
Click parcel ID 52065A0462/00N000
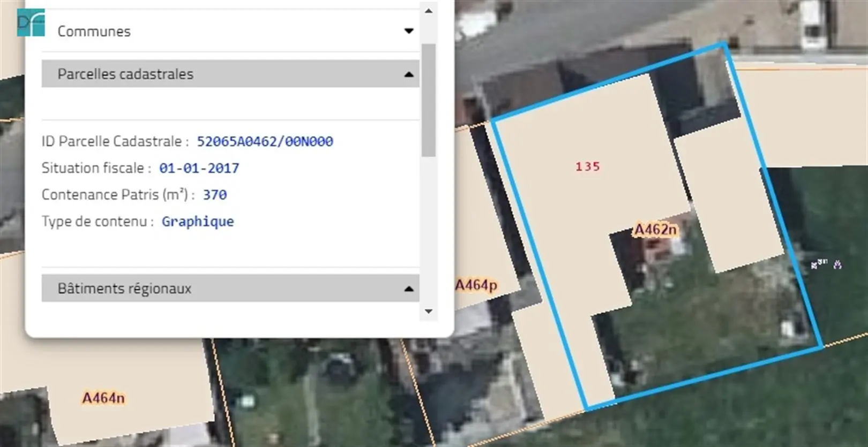[265, 141]
